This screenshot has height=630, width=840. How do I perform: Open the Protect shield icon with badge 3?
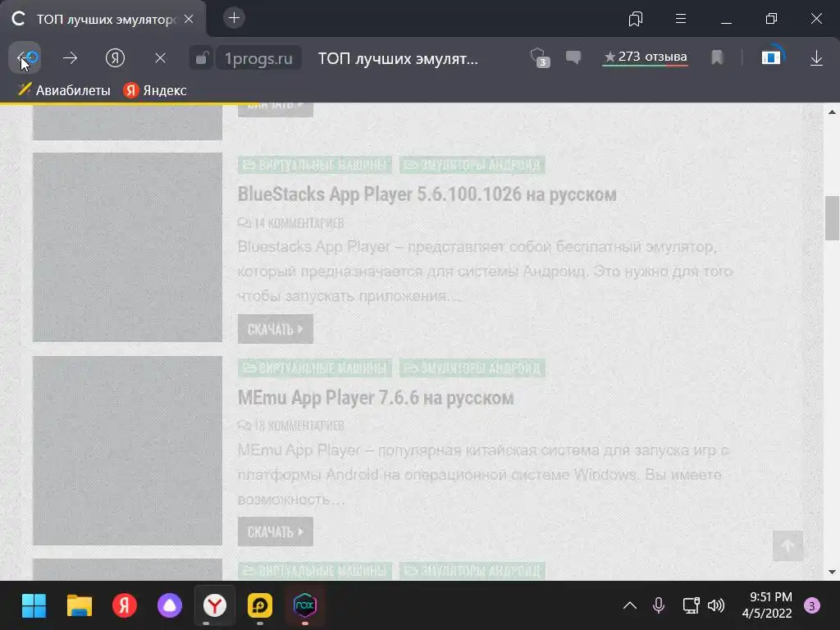click(x=539, y=58)
